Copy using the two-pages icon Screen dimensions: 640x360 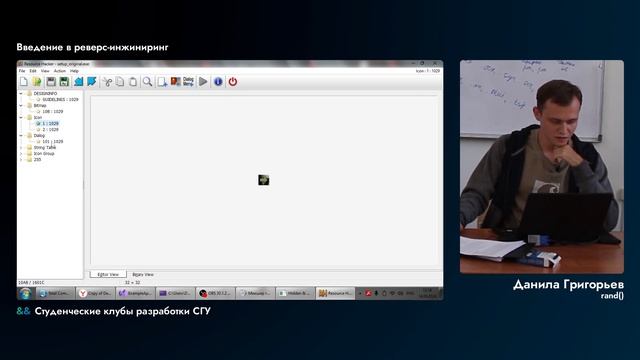(x=120, y=82)
